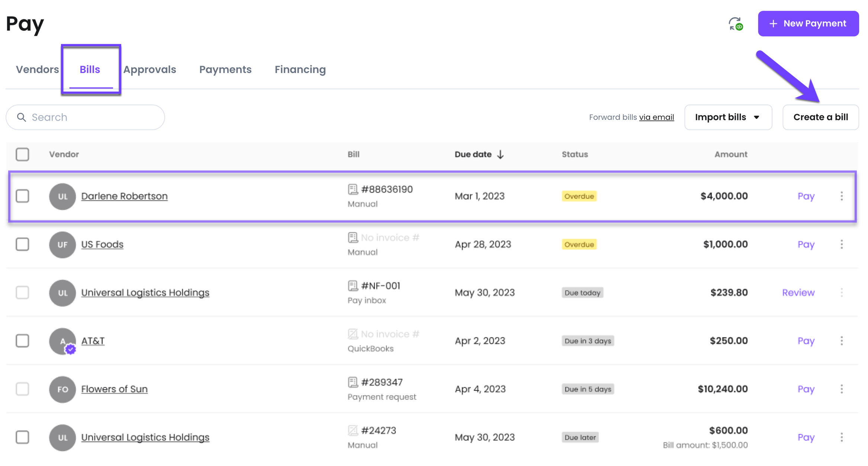Open three-dot menu for AT&T bill
868x466 pixels.
841,341
